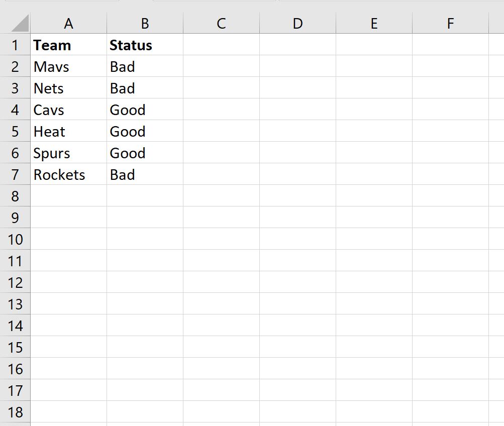
Task: Select row 1 header
Action: click(15, 45)
